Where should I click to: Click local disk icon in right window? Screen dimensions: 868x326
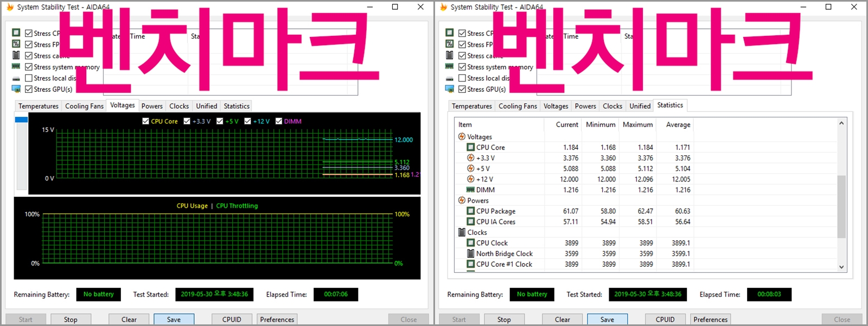450,78
